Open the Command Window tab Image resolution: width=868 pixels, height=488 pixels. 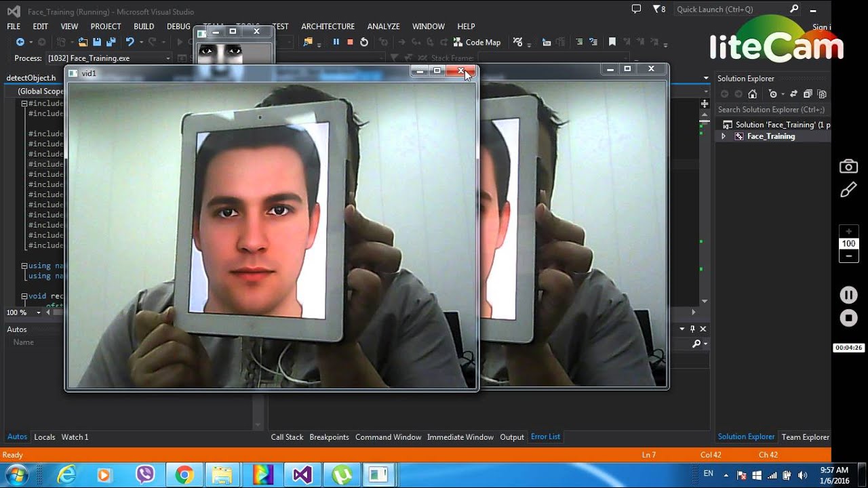tap(388, 437)
